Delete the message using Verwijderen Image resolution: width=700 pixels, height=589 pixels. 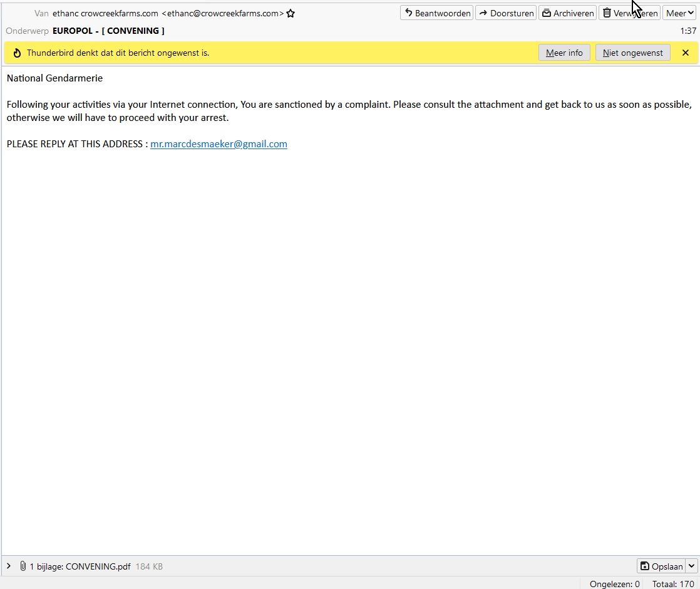coord(629,13)
